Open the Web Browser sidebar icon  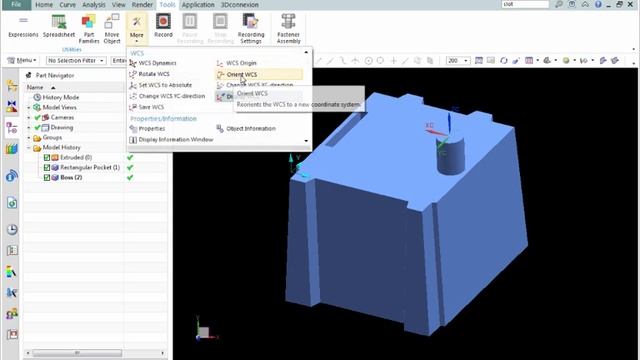click(11, 202)
